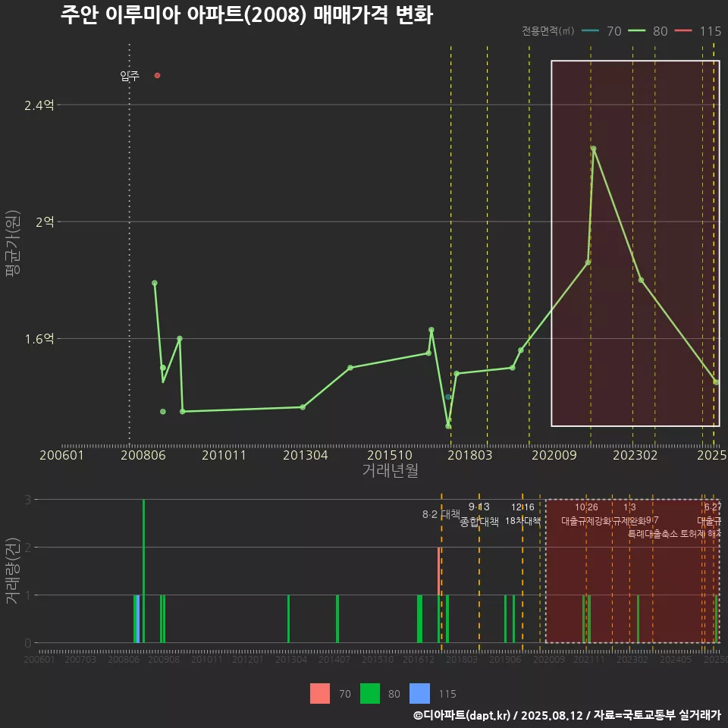Select the peak price point inside highlighted box
This screenshot has width=728, height=728.
[593, 149]
